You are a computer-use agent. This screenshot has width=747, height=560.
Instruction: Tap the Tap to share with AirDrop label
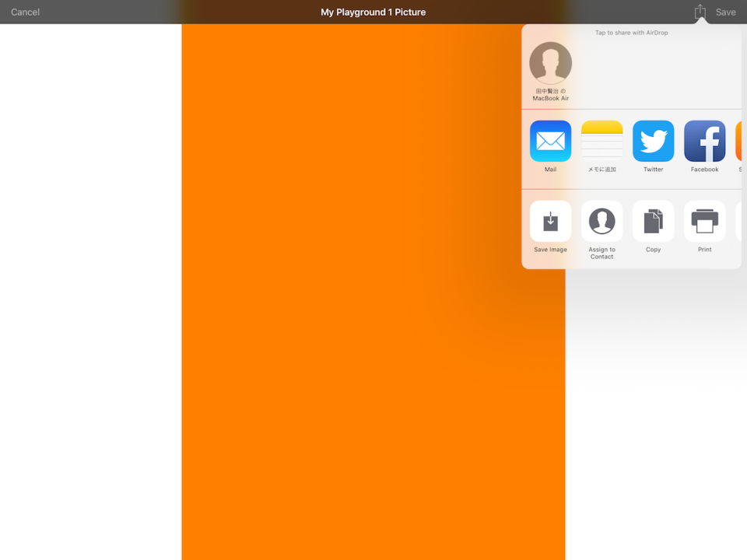[x=631, y=33]
